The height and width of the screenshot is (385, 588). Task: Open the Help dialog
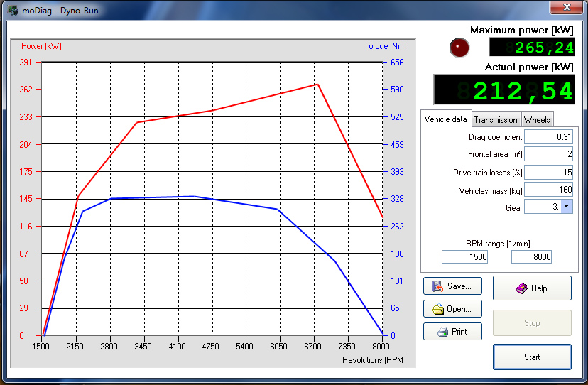tap(532, 288)
